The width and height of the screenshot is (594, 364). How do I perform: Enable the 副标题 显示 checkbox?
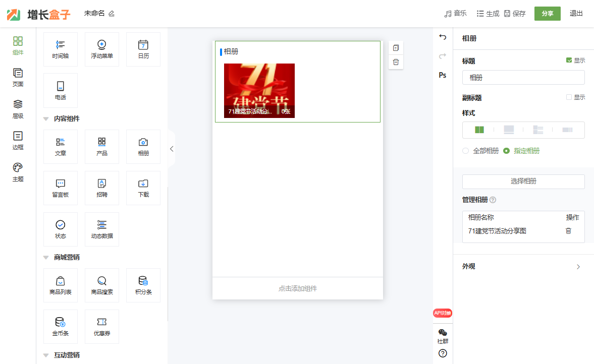pyautogui.click(x=569, y=97)
